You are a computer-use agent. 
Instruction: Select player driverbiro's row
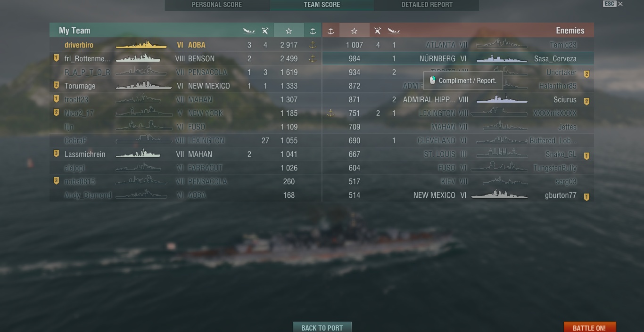(185, 45)
